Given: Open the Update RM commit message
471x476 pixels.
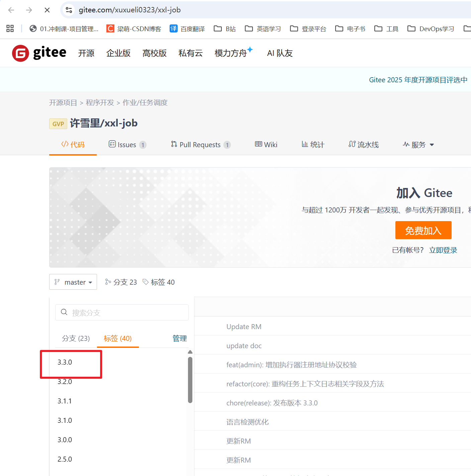Looking at the screenshot, I should (244, 327).
